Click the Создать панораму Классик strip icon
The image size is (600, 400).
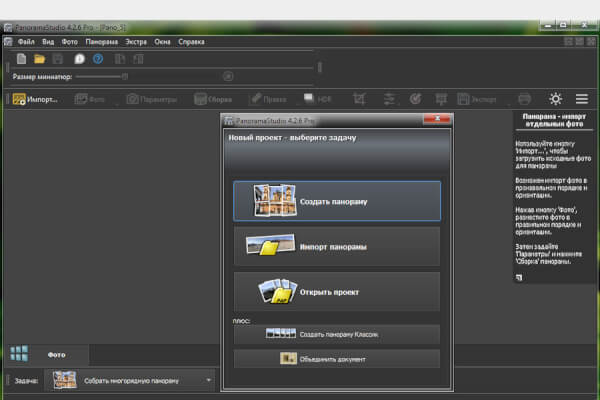click(x=281, y=333)
